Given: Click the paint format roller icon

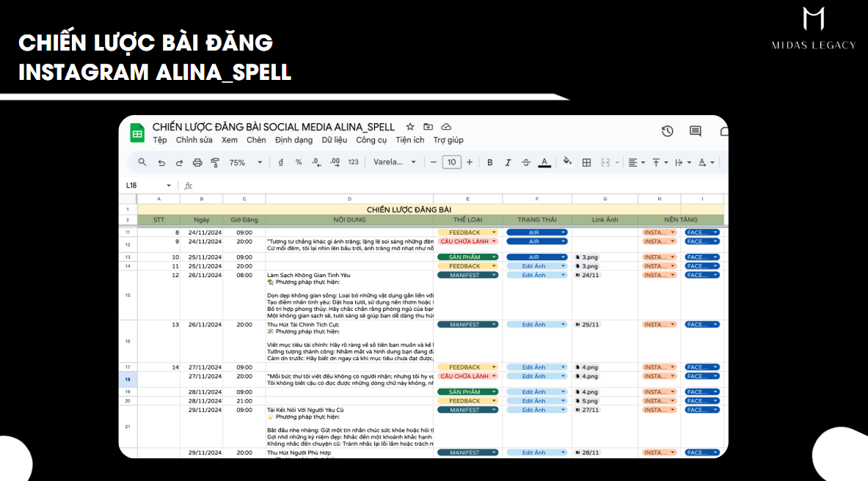Looking at the screenshot, I should [x=215, y=162].
